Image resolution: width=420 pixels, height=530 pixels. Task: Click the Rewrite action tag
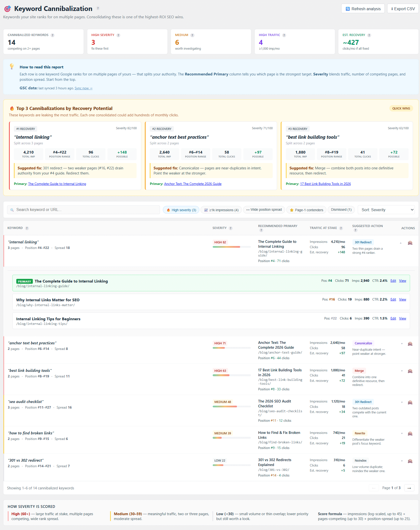click(x=360, y=433)
